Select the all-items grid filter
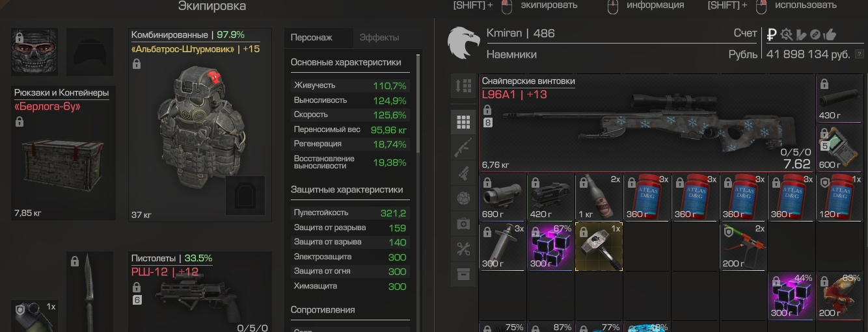Image resolution: width=868 pixels, height=332 pixels. click(463, 121)
